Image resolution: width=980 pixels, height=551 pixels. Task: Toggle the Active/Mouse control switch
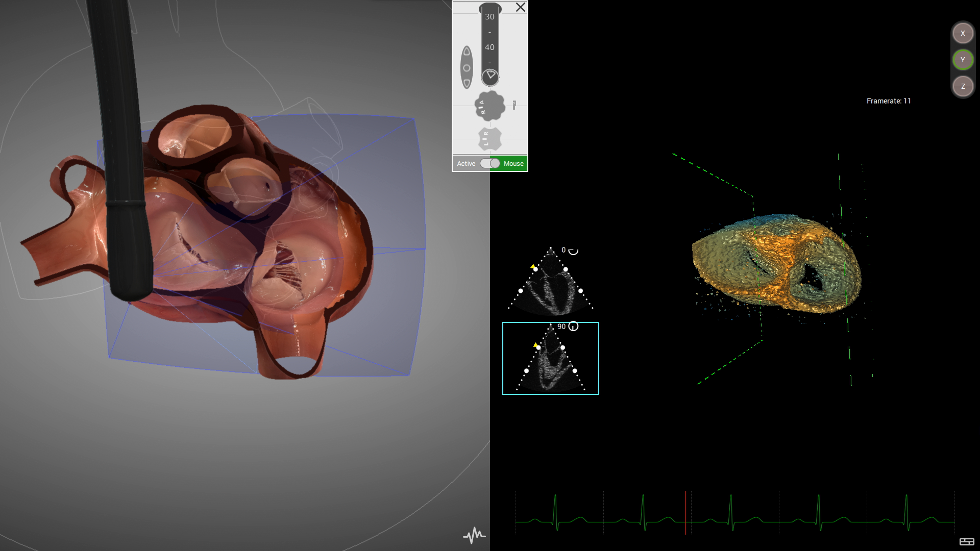pos(490,163)
